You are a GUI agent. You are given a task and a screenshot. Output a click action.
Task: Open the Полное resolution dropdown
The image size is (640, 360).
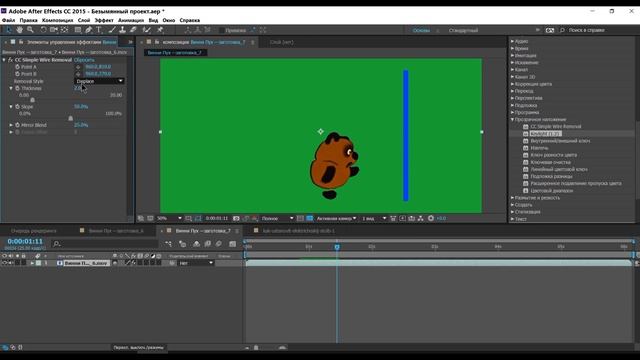278,218
